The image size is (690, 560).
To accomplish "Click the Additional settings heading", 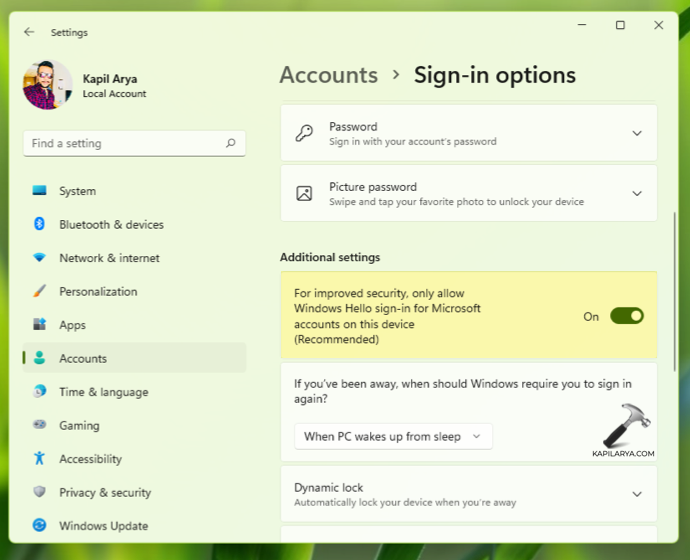I will [330, 257].
